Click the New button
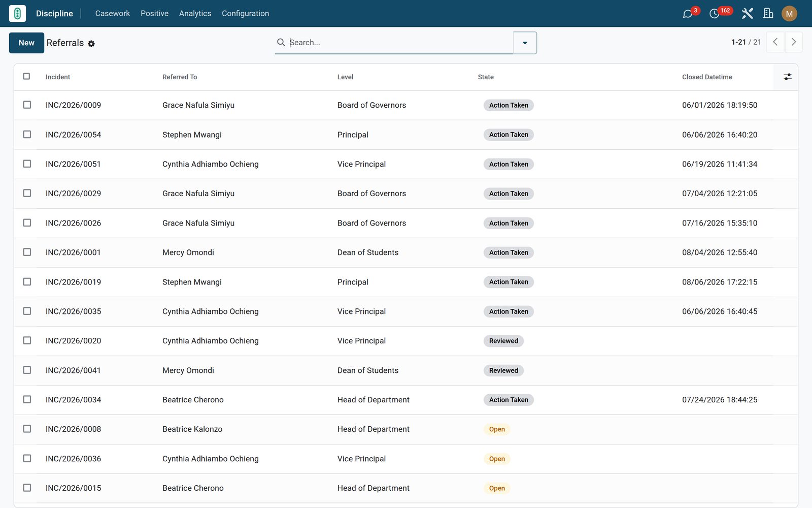 point(26,43)
